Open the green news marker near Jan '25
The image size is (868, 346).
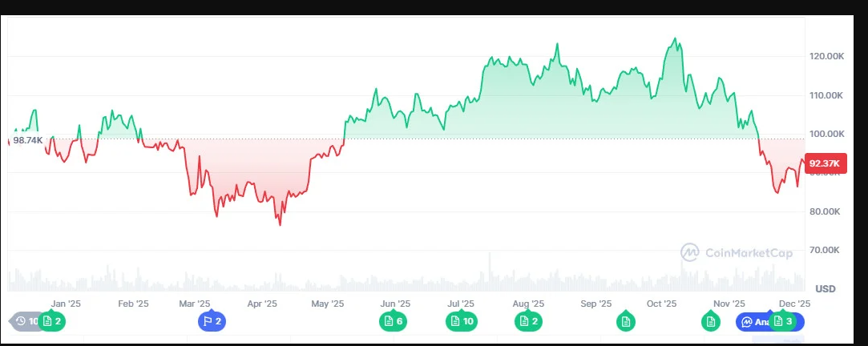(52, 321)
